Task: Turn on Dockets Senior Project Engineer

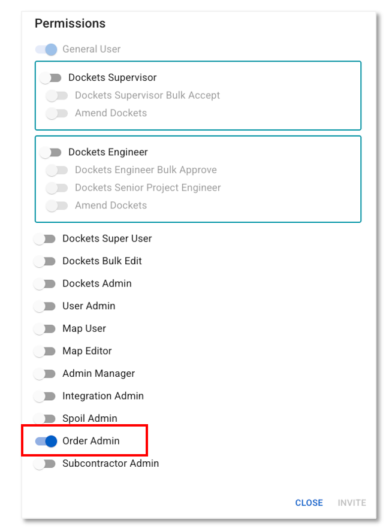Action: tap(58, 188)
